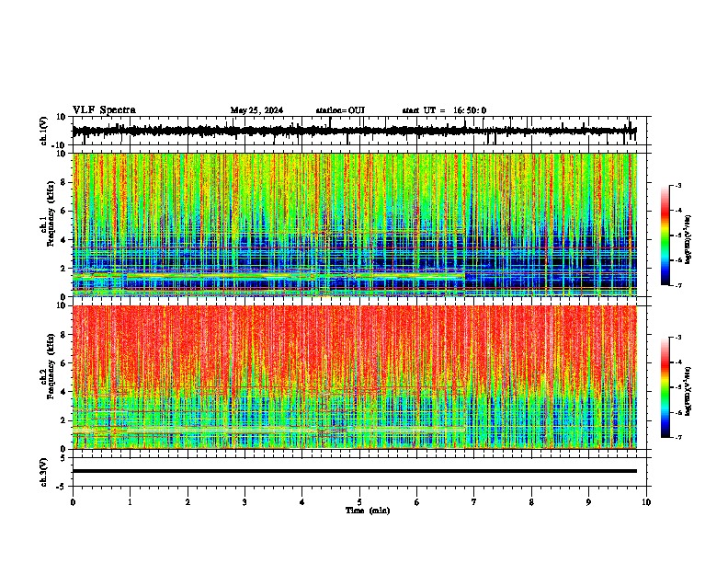
Task: Click the time axis tick label "1"
Action: (130, 502)
